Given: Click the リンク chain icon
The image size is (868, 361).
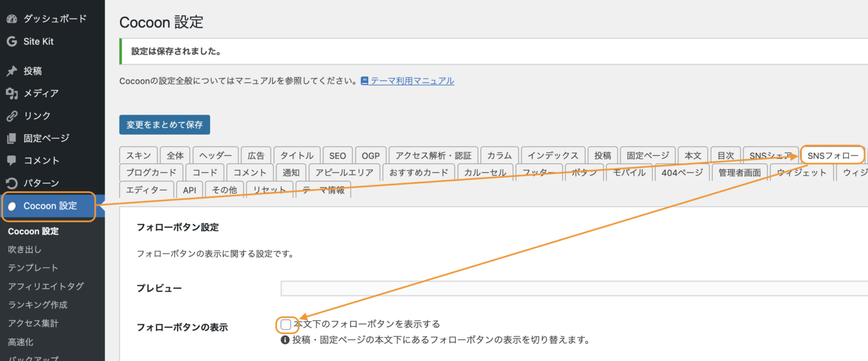Looking at the screenshot, I should coord(12,115).
